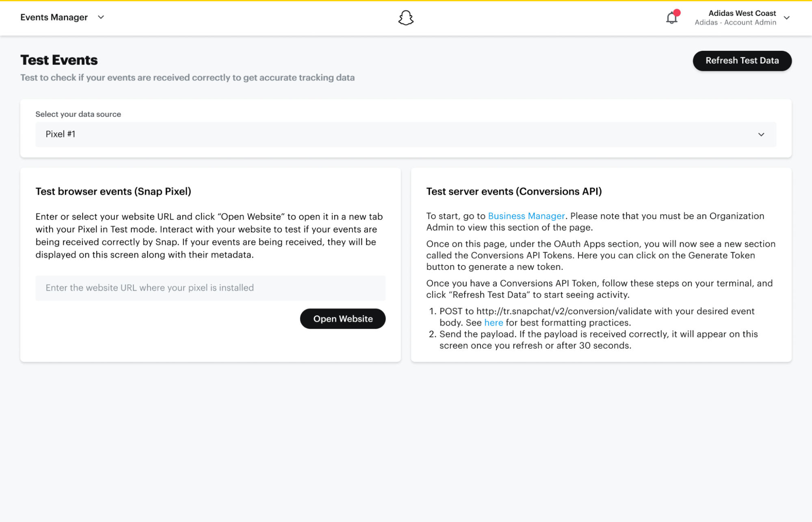This screenshot has height=522, width=812.
Task: Click the conversion validate URL step text
Action: 596,311
